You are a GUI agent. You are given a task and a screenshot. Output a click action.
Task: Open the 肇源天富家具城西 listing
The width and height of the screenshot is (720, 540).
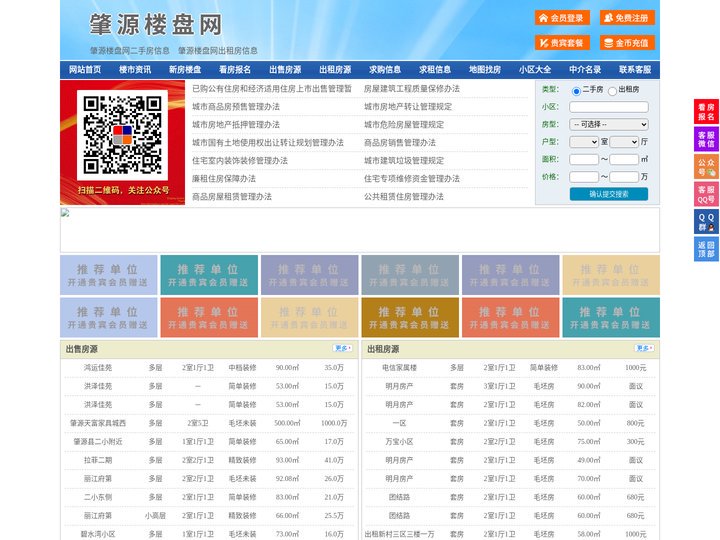pos(98,423)
